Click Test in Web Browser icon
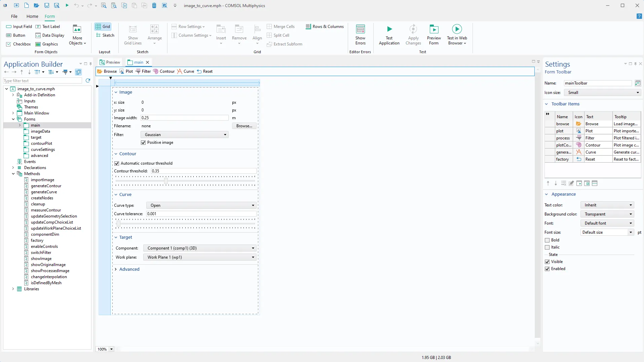The width and height of the screenshot is (644, 362). (457, 29)
